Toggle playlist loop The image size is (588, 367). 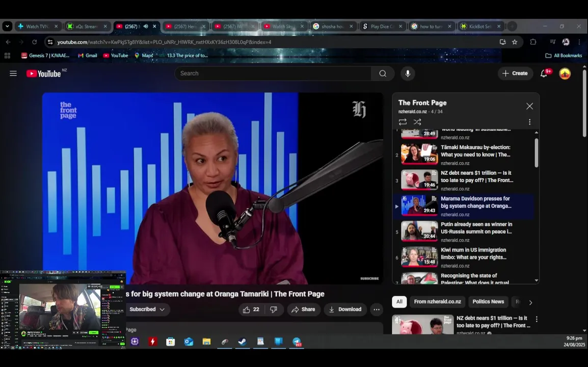pyautogui.click(x=403, y=122)
